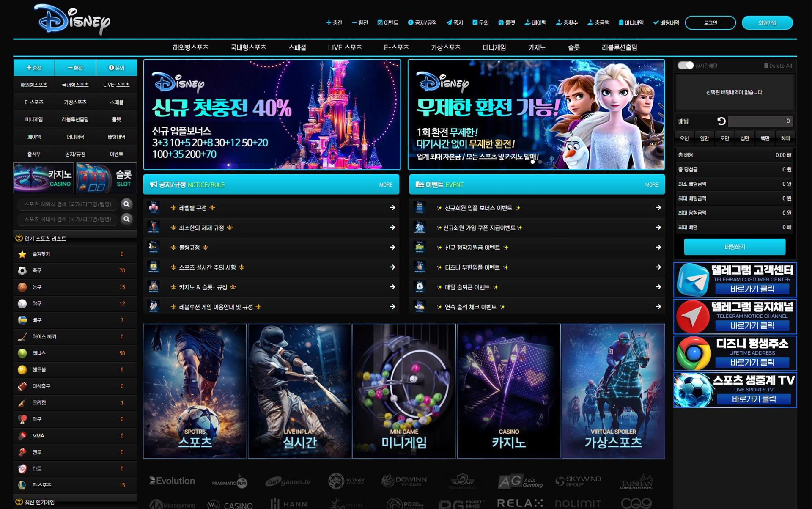Viewport: 812px width, 509px height.
Task: Open the 미니게임 MINI GAME tile
Action: (404, 391)
